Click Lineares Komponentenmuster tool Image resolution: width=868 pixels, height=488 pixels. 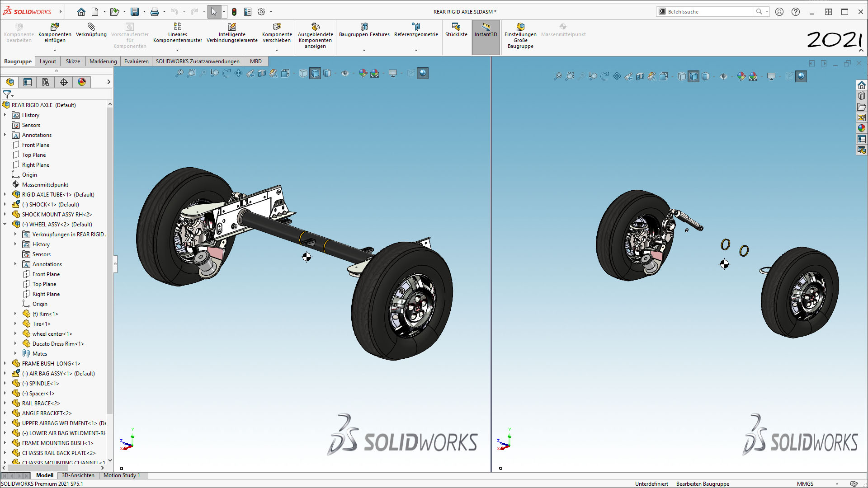pos(178,33)
